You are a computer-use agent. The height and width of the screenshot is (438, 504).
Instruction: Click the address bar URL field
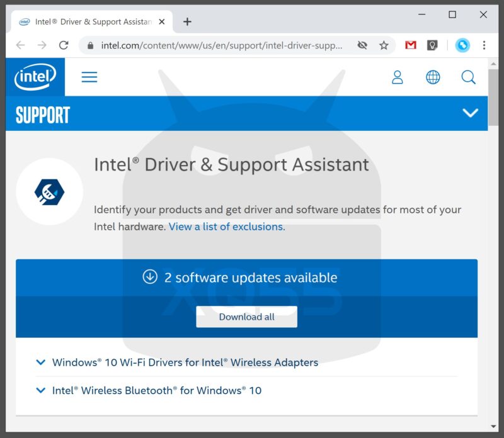point(220,45)
